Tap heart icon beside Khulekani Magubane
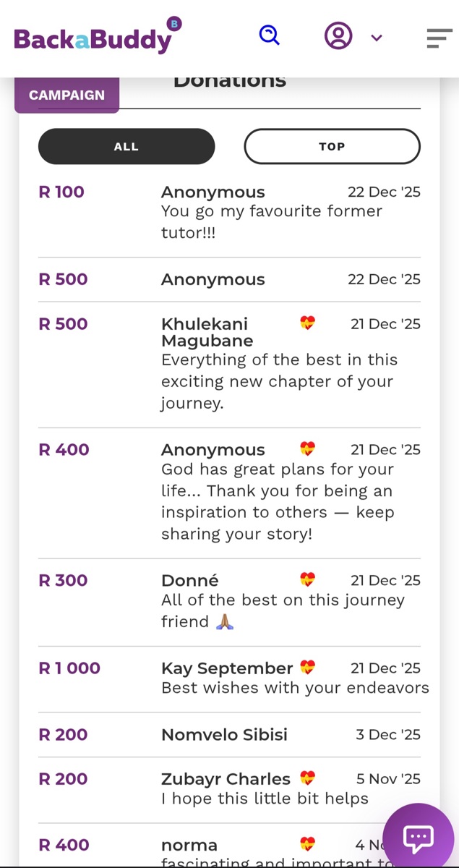Viewport: 459px width, 868px height. click(x=307, y=323)
